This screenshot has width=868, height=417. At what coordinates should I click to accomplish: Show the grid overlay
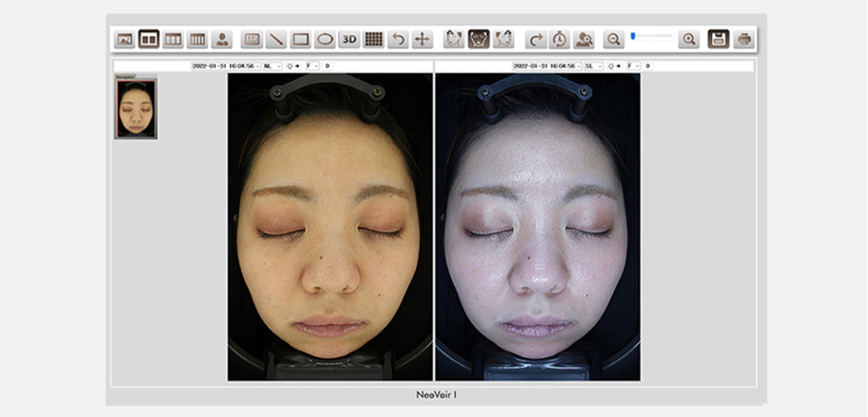pos(373,39)
